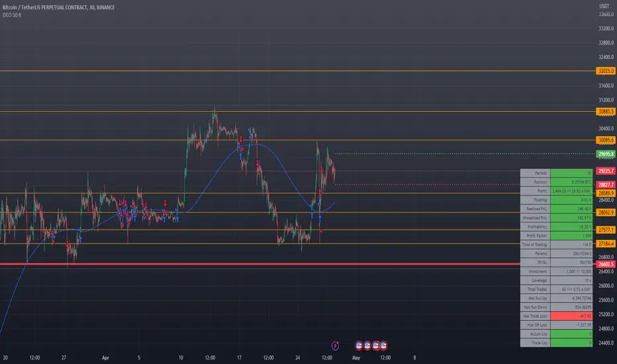Click the red 29225.7 current price label
Image resolution: width=617 pixels, height=364 pixels.
point(606,171)
